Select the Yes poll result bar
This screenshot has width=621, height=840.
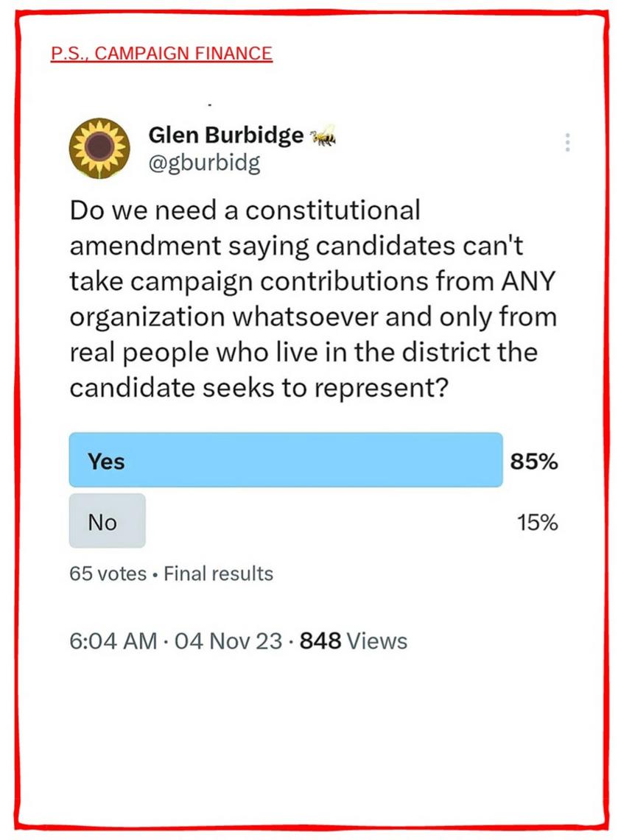tap(286, 460)
